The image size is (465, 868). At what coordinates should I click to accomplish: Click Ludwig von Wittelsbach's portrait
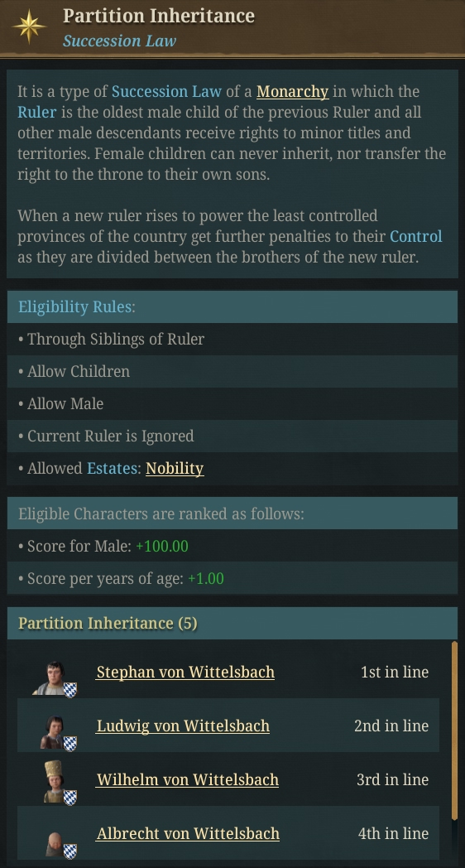[52, 731]
